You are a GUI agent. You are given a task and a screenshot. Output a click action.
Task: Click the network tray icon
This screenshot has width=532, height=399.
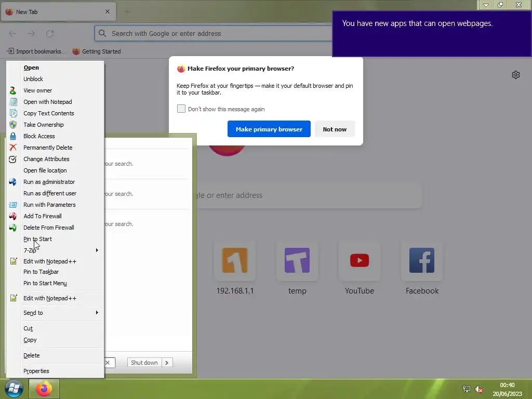[467, 389]
